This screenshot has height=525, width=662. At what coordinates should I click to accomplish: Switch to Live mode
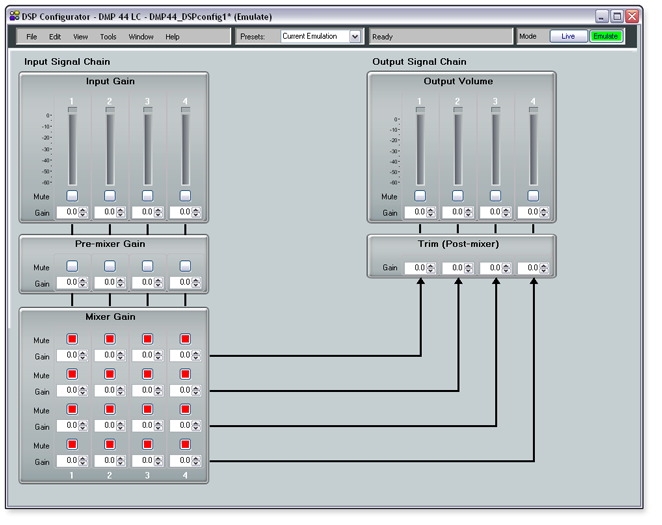tap(568, 37)
